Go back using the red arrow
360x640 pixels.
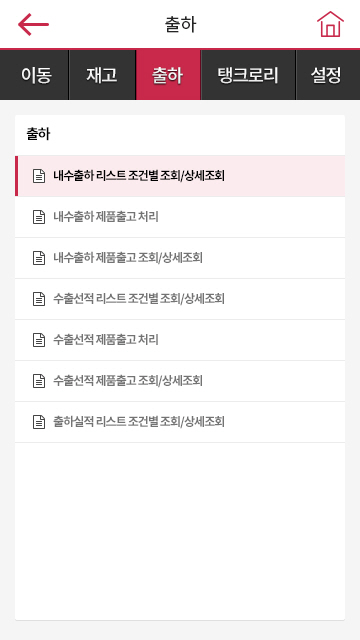(33, 24)
